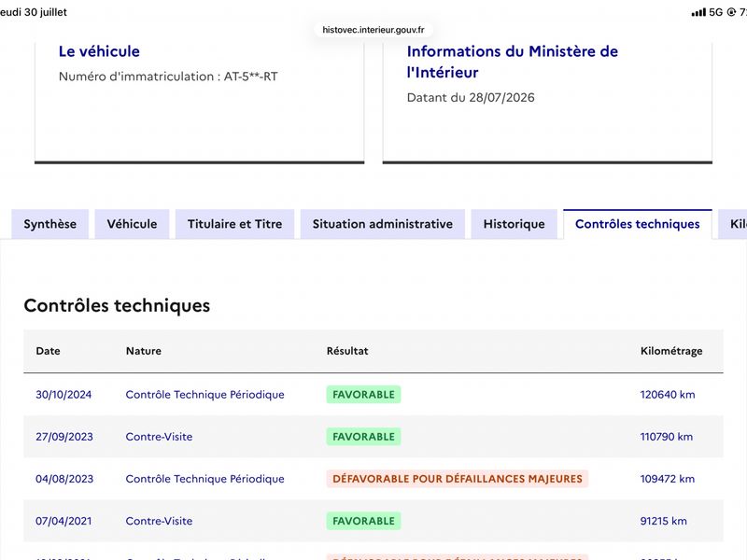The image size is (747, 560).
Task: Click FAVORABLE badge in the 30/10/2024 row
Action: coord(363,395)
